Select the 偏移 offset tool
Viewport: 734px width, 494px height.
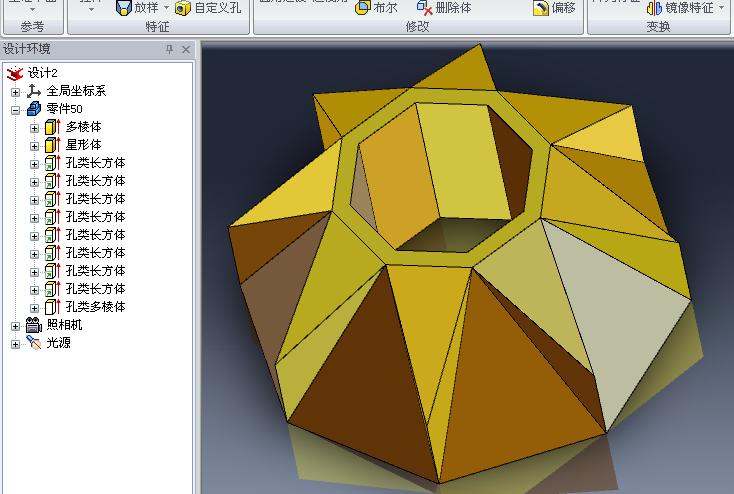tap(540, 8)
